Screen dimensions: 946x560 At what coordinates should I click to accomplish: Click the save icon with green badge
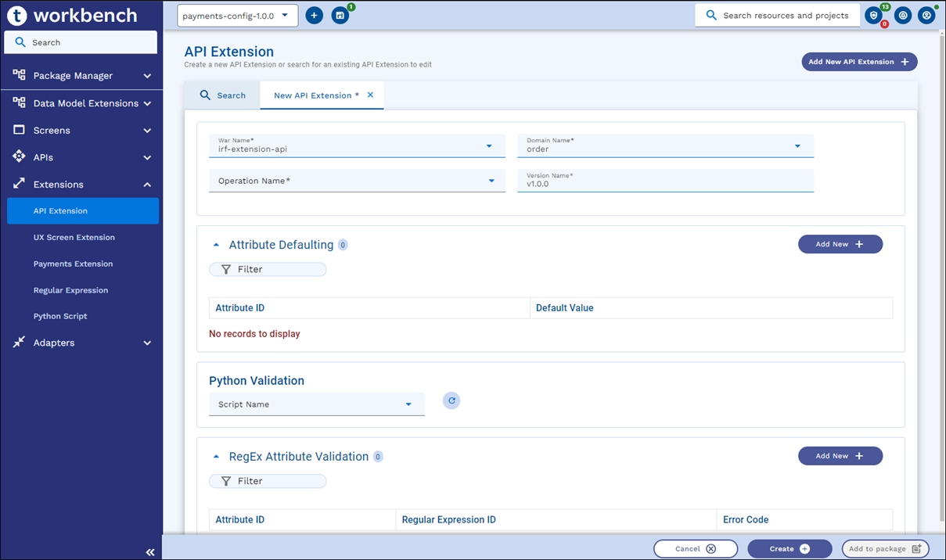point(340,16)
